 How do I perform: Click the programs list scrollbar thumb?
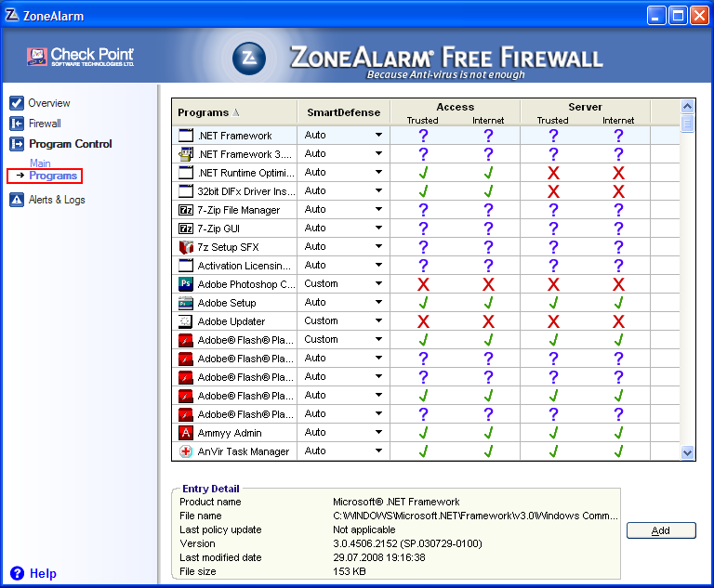click(687, 124)
